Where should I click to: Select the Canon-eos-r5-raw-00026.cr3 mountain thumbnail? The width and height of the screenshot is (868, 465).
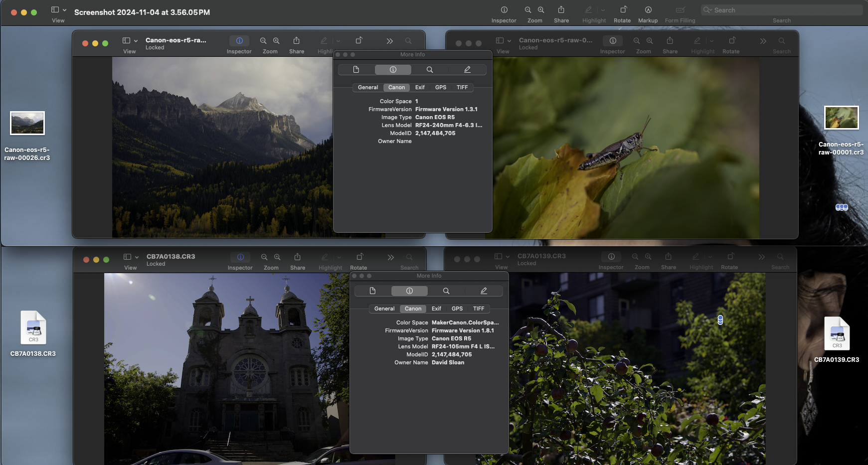[27, 123]
